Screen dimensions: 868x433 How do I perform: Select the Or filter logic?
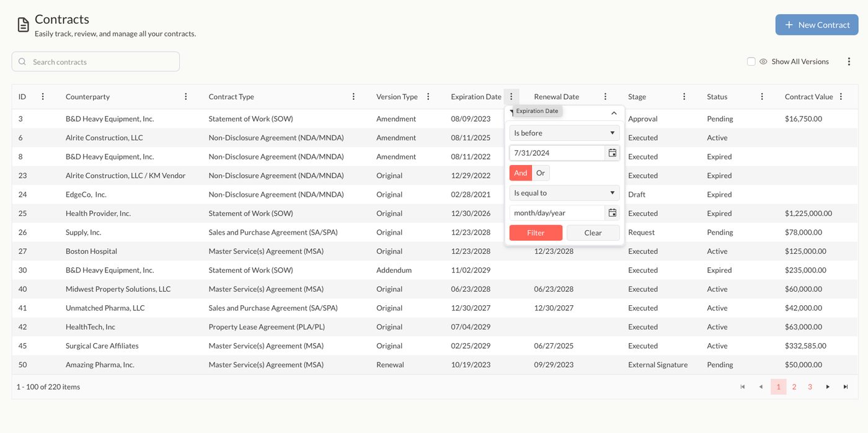tap(541, 173)
